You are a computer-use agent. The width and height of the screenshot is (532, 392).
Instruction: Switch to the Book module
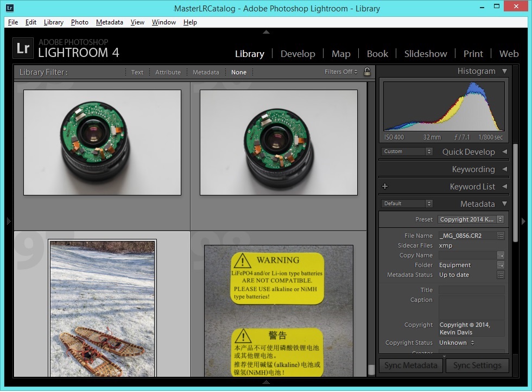[x=377, y=54]
